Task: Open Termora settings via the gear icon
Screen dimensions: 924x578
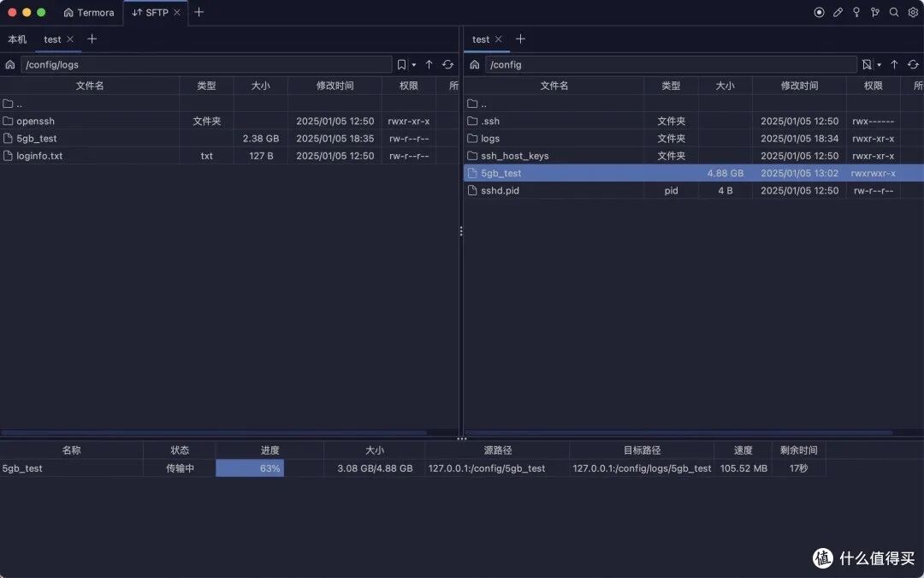Action: (x=913, y=12)
